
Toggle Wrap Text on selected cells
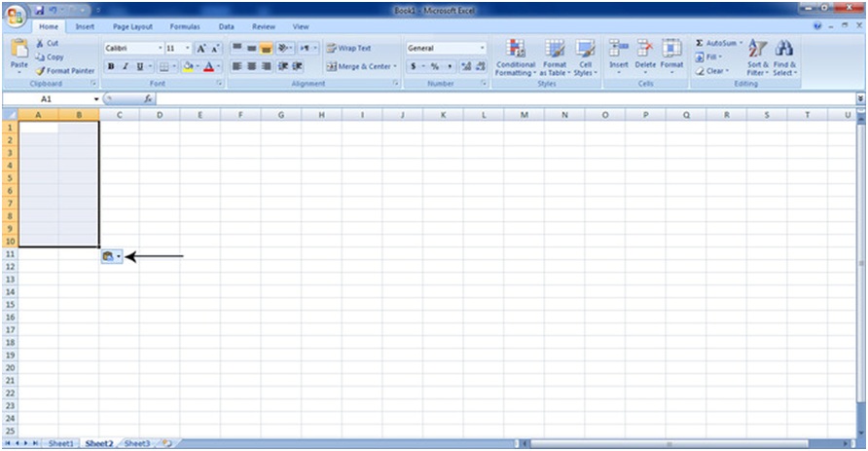click(348, 48)
